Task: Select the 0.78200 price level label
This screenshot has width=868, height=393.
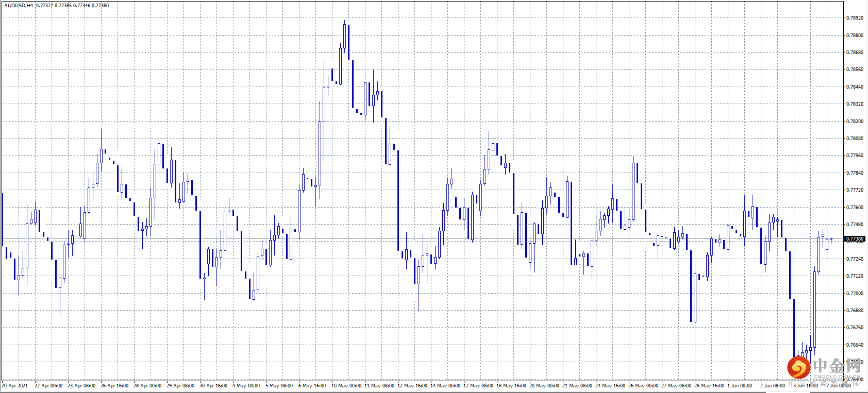Action: [x=855, y=122]
